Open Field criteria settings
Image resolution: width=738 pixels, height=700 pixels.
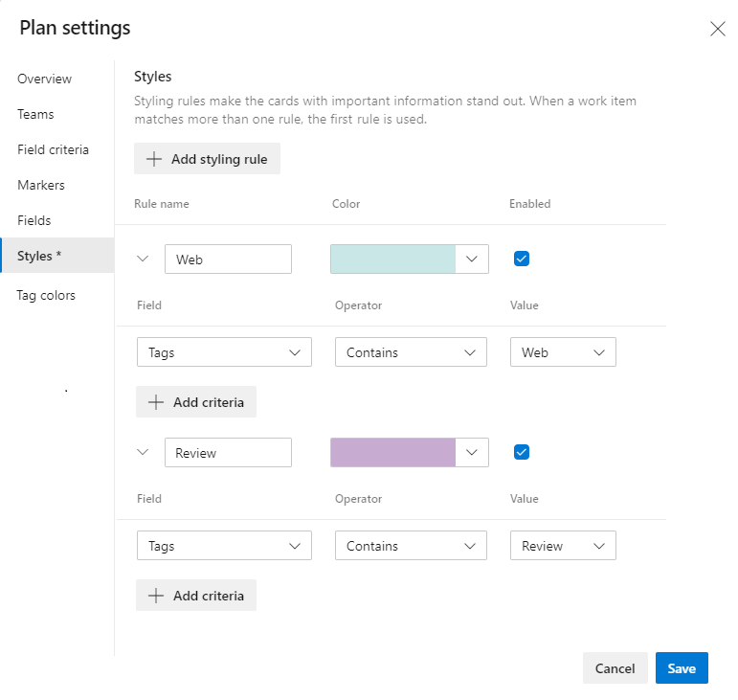(x=54, y=149)
